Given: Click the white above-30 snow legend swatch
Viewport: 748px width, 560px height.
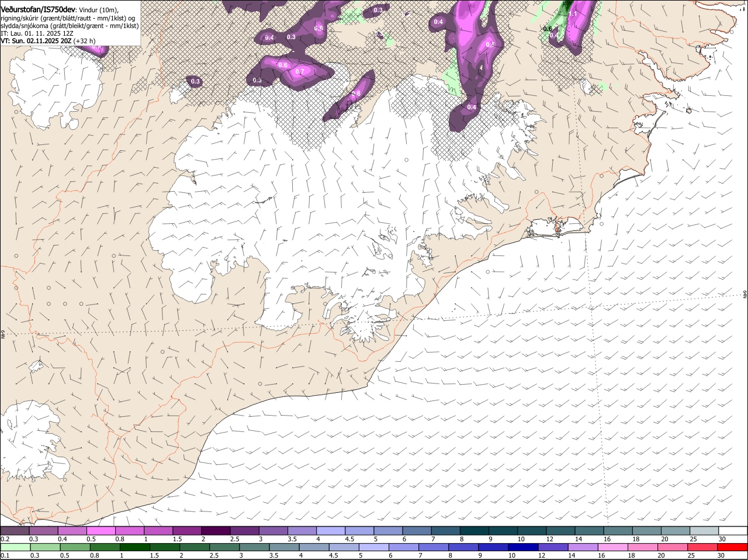Looking at the screenshot, I should point(733,531).
